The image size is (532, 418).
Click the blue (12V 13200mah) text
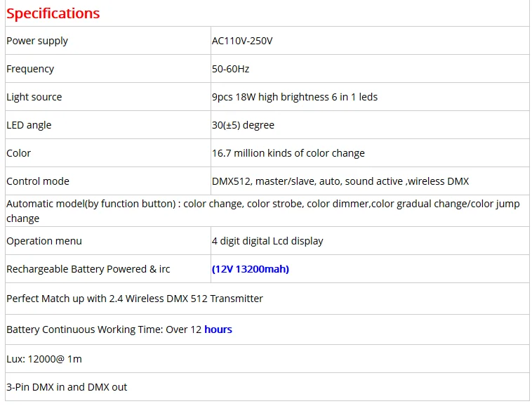click(x=251, y=269)
